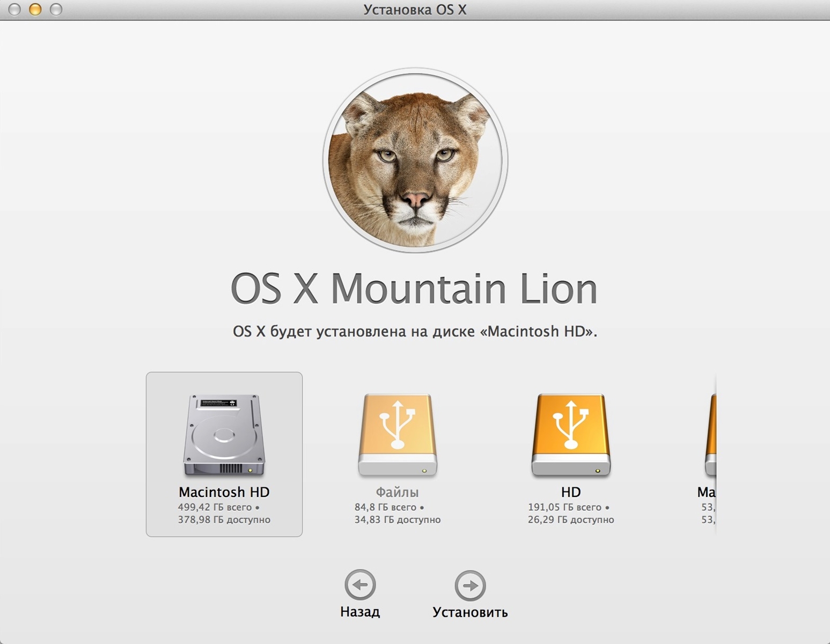
Task: Minimize the installer window
Action: click(x=35, y=10)
